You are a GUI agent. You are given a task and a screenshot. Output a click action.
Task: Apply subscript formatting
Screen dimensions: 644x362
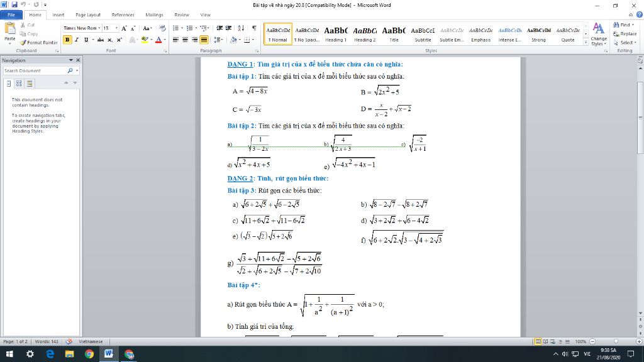point(109,40)
